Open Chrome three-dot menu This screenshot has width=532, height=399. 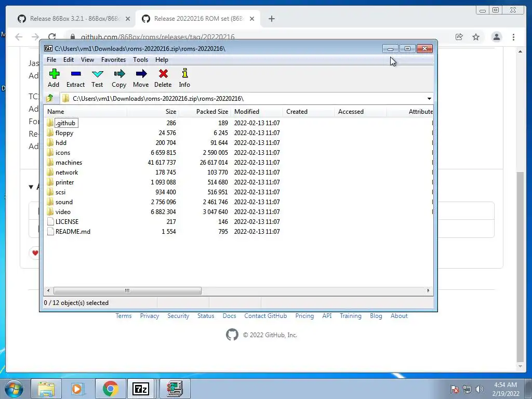(514, 37)
